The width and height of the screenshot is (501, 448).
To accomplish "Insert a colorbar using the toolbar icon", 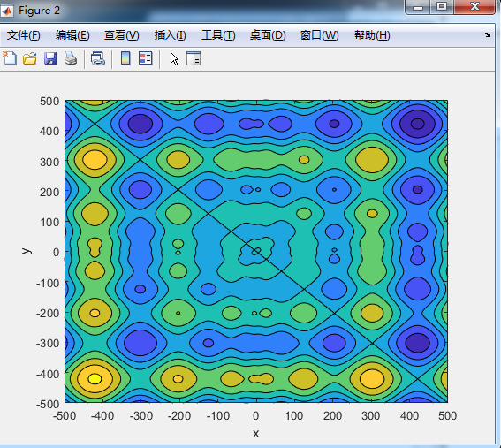I will pos(125,58).
